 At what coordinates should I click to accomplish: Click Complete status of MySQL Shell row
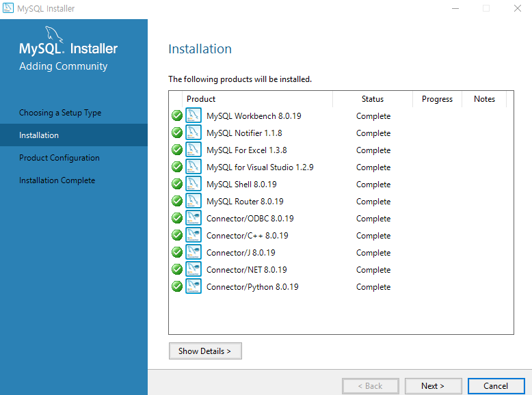click(x=373, y=184)
